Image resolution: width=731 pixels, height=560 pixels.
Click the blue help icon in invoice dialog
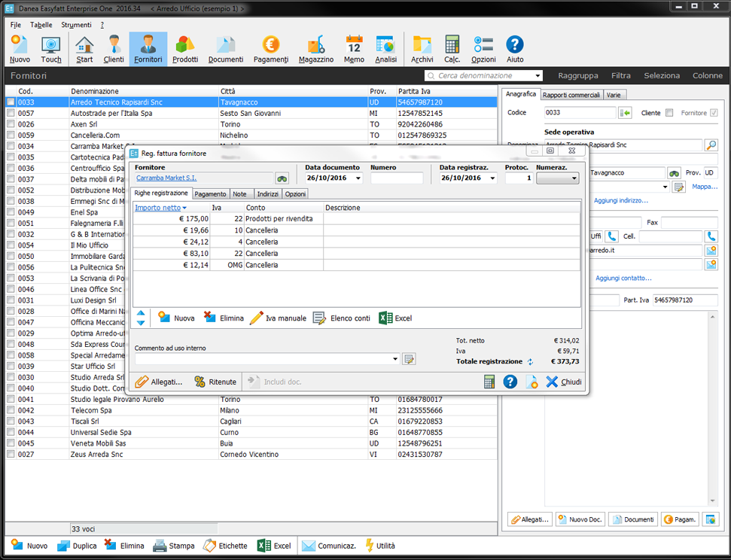510,382
